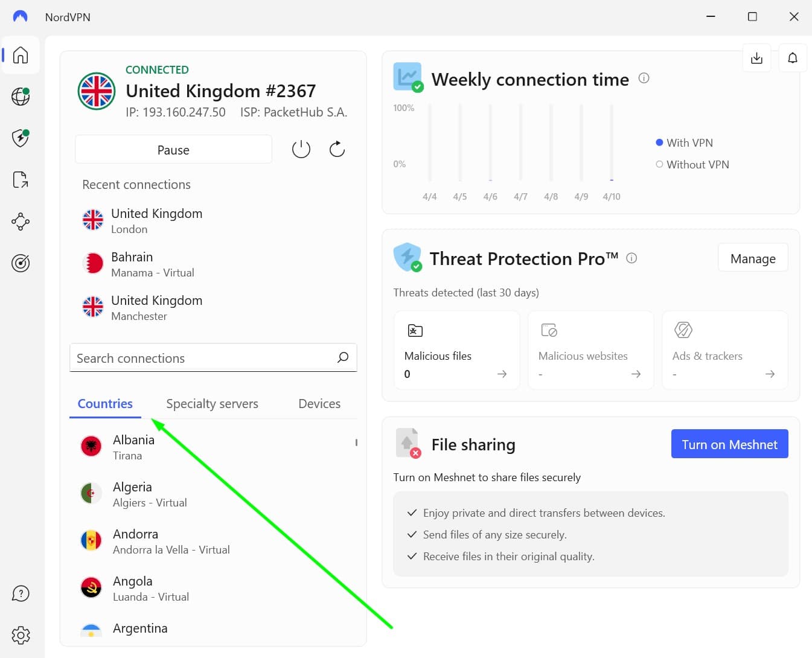Click the Malicious websites icon
The image size is (812, 658).
coord(549,330)
